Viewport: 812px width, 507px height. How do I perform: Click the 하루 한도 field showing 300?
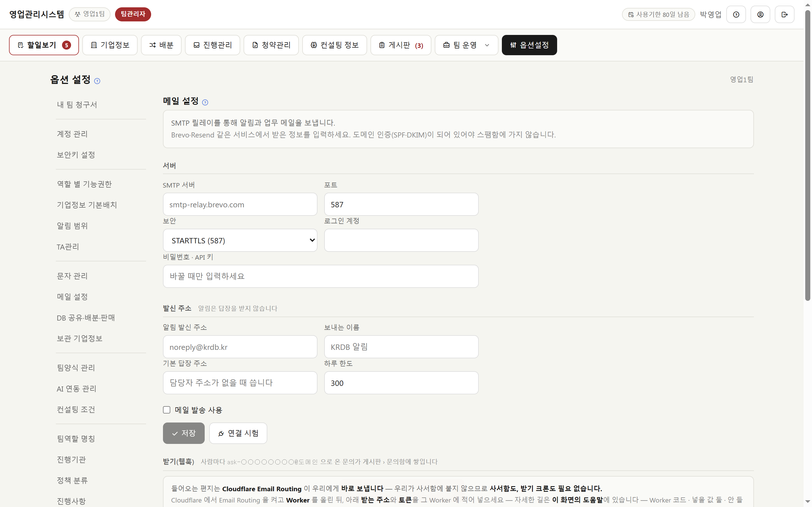tap(401, 383)
